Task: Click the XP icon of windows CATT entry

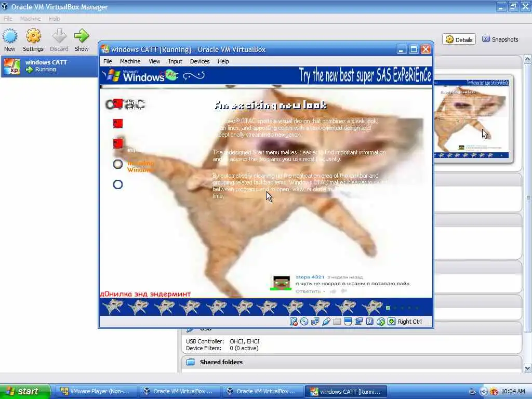Action: coord(12,66)
